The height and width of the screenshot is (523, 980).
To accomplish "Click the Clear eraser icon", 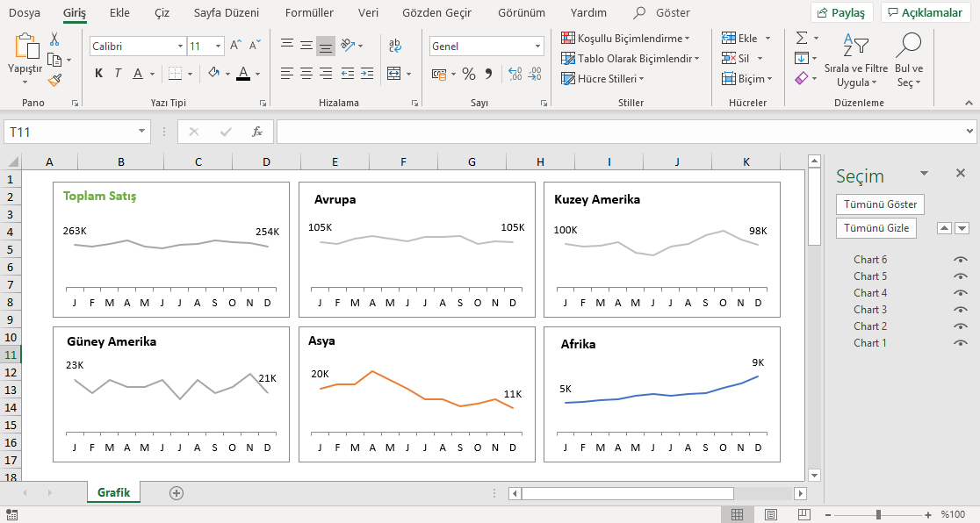I will tap(801, 79).
